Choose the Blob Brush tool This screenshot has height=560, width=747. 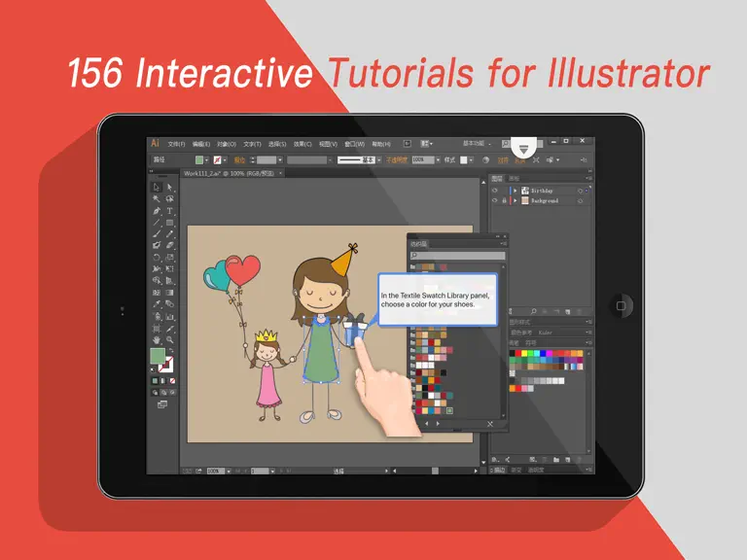coord(157,245)
